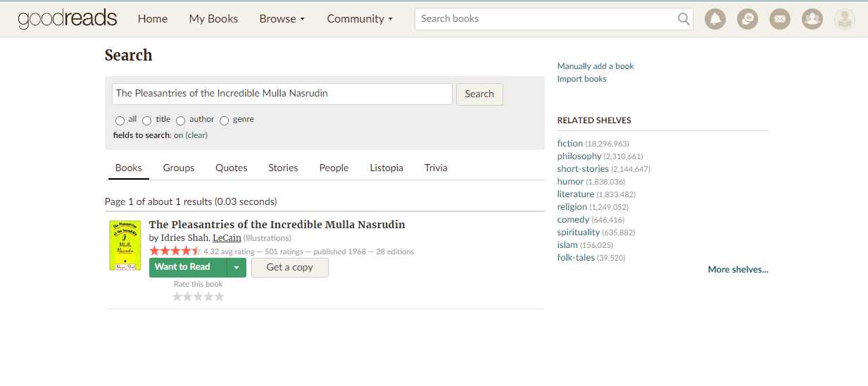Expand the Community menu
The image size is (868, 386).
pyautogui.click(x=360, y=19)
